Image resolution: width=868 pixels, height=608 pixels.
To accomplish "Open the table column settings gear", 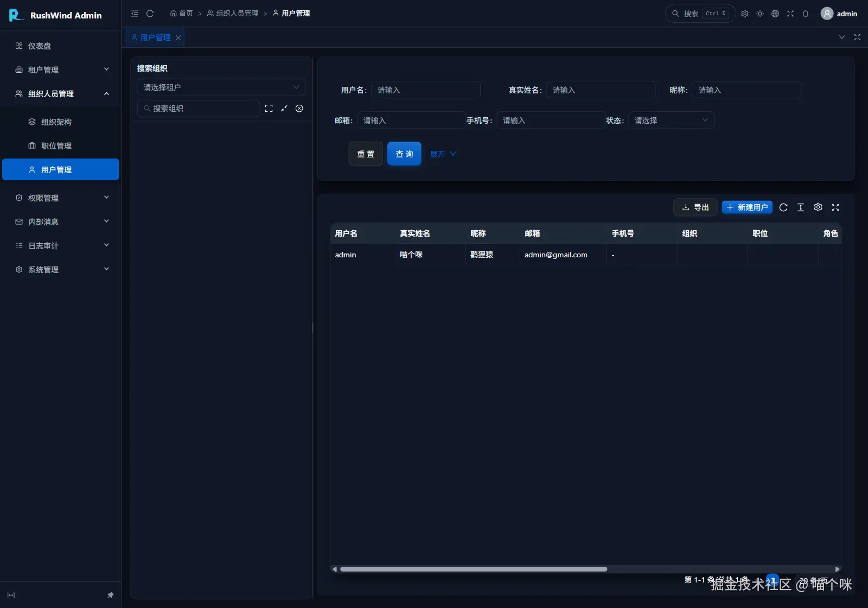I will (818, 207).
